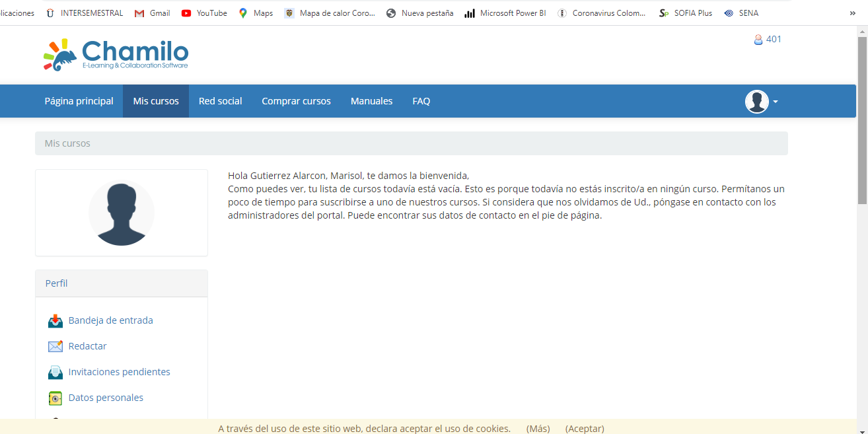Click the Datos personales safe icon
Image resolution: width=868 pixels, height=434 pixels.
tap(55, 397)
